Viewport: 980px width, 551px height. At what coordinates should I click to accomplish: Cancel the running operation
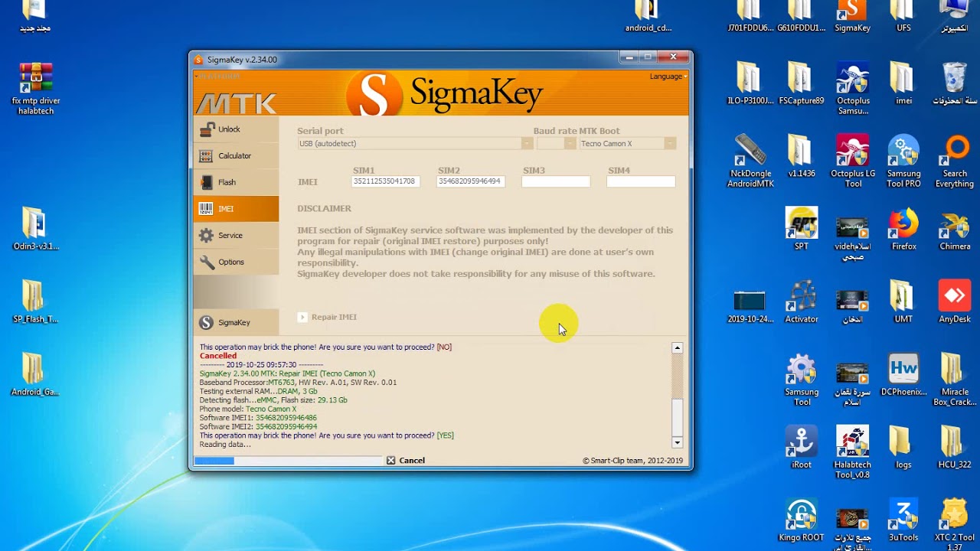click(406, 461)
